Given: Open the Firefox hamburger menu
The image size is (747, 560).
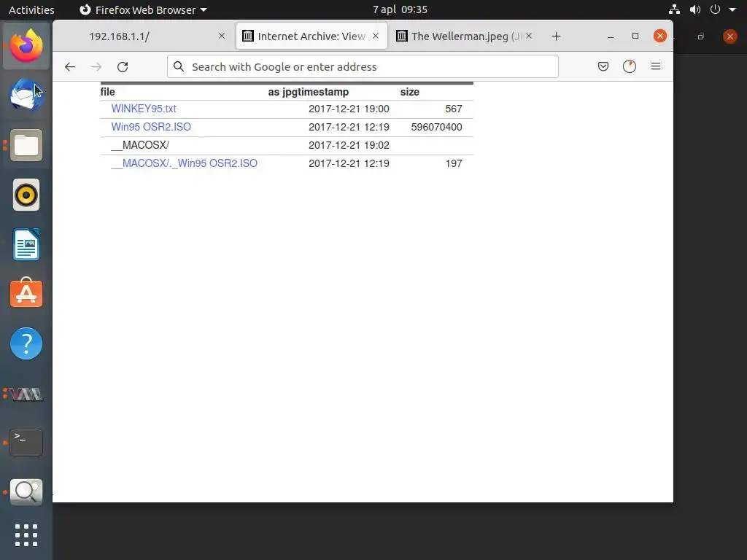Looking at the screenshot, I should 656,66.
